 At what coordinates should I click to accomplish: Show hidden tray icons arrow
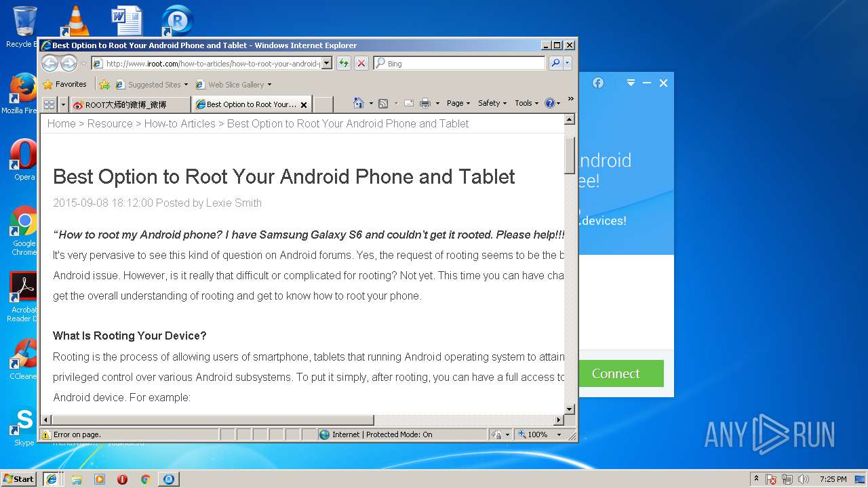point(756,479)
